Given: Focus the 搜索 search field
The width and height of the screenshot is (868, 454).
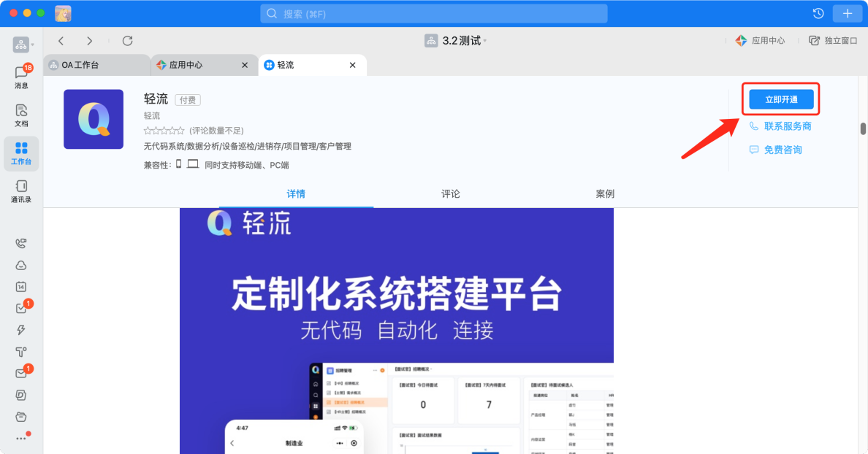Looking at the screenshot, I should tap(434, 13).
